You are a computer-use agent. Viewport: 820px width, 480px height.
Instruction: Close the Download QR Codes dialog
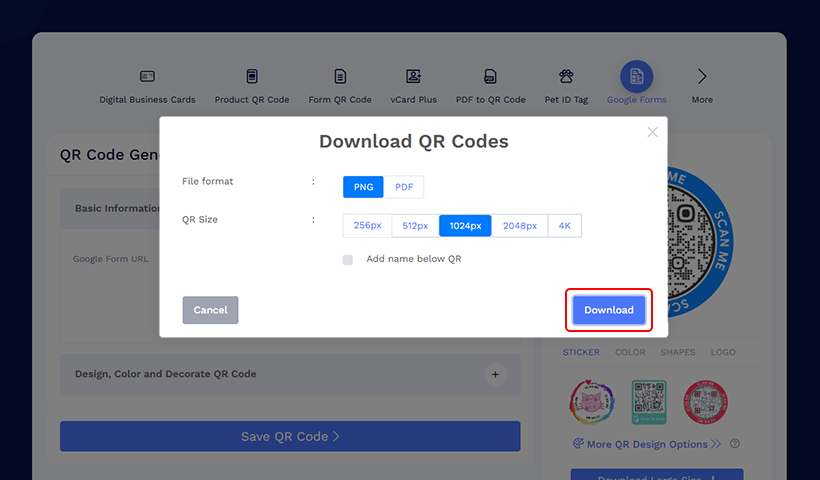[x=652, y=132]
